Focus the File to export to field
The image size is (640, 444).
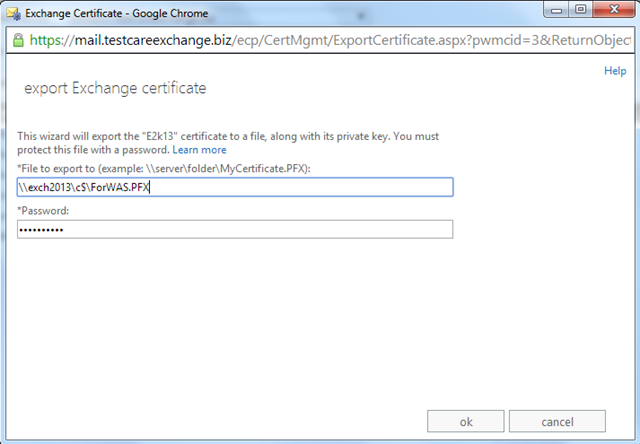point(235,187)
